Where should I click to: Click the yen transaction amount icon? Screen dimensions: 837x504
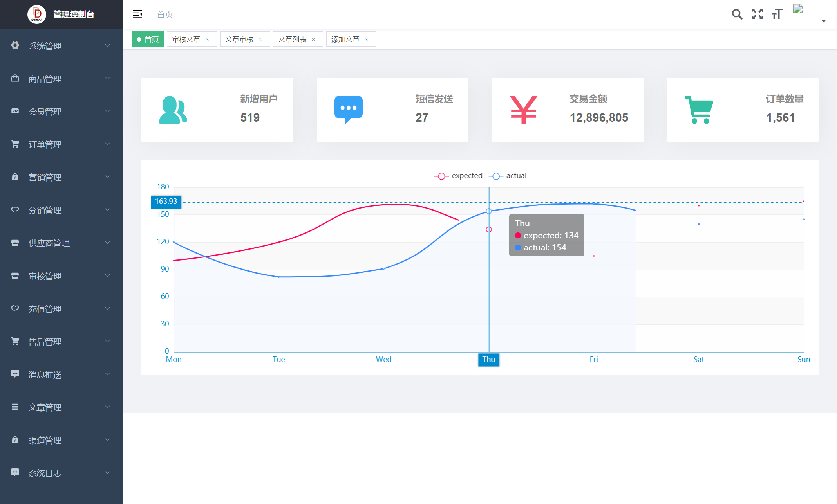click(x=523, y=110)
